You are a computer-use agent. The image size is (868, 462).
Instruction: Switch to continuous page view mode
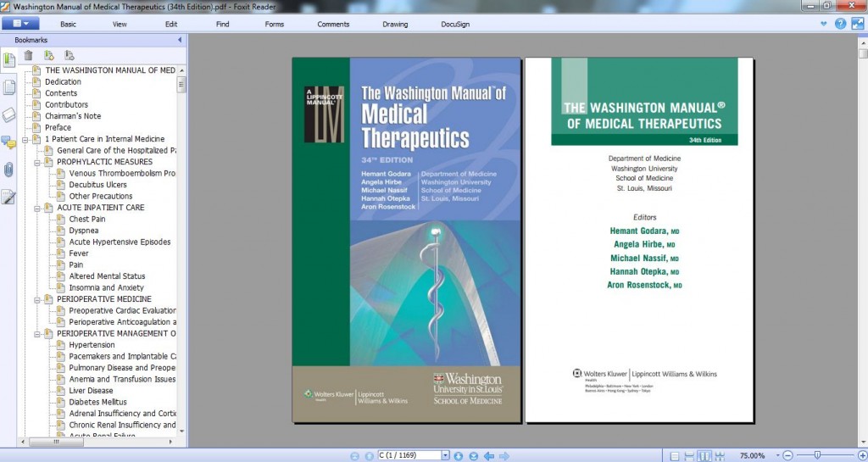coord(689,456)
